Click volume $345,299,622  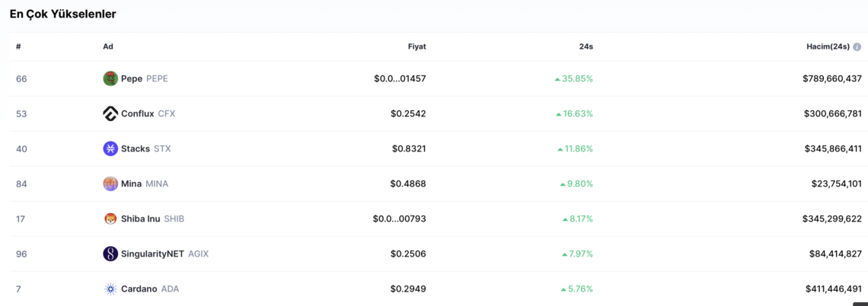pos(832,218)
